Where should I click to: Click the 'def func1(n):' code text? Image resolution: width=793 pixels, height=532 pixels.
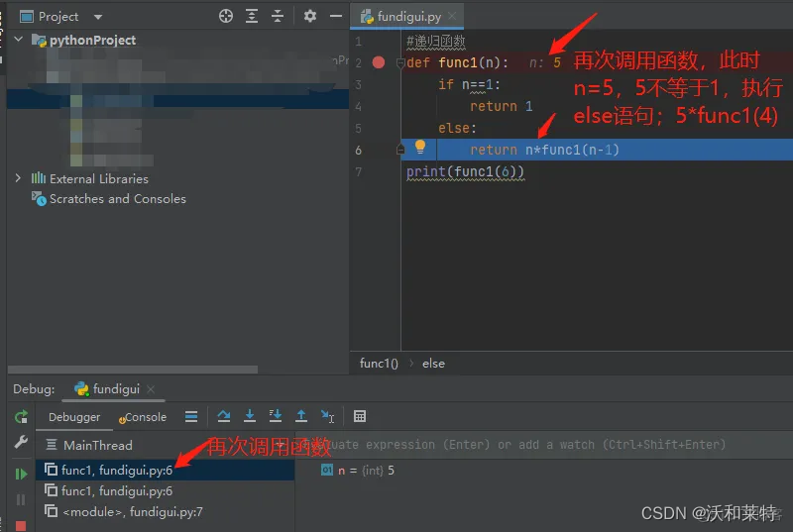457,62
